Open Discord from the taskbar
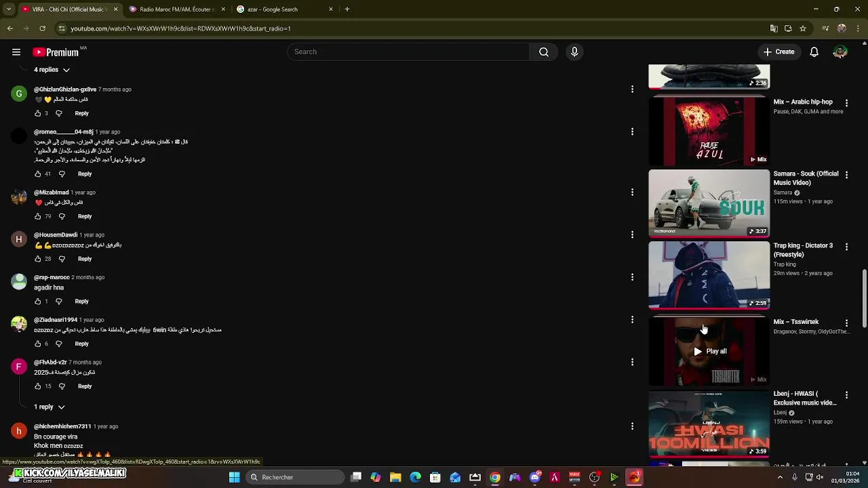 (535, 477)
